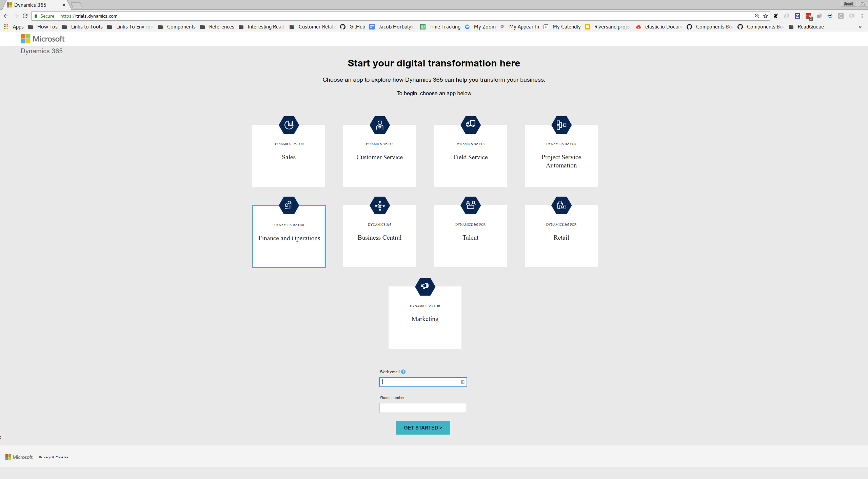
Task: Click the autofill icon inside Work email field
Action: pos(462,382)
